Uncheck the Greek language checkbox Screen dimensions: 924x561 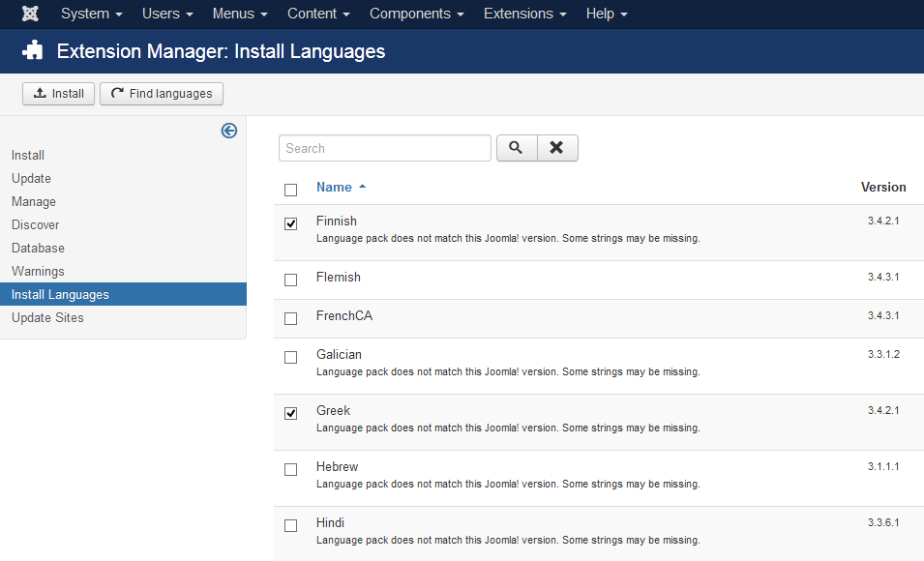(x=291, y=413)
